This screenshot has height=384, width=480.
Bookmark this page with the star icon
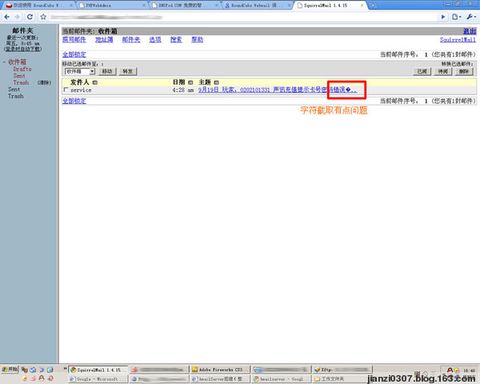coord(43,17)
